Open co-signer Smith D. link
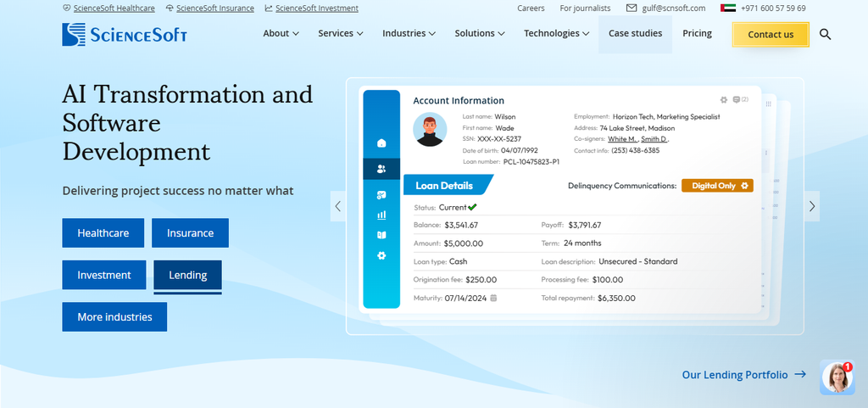Screen dimensions: 868x408 pyautogui.click(x=655, y=139)
